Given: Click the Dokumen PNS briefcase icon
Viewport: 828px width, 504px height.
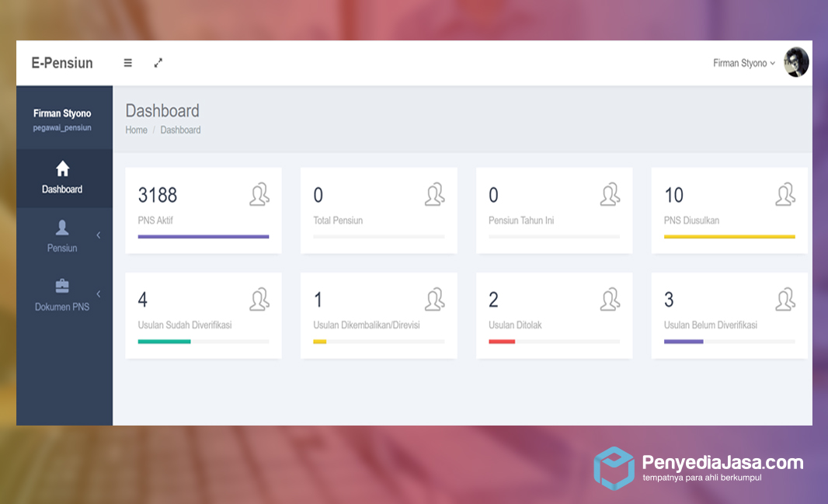Looking at the screenshot, I should pos(62,286).
